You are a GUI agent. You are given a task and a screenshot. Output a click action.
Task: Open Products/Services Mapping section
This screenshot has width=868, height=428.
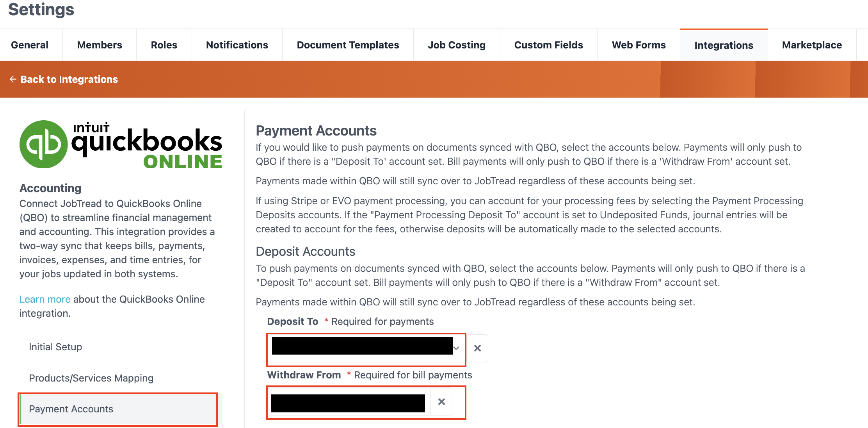91,378
